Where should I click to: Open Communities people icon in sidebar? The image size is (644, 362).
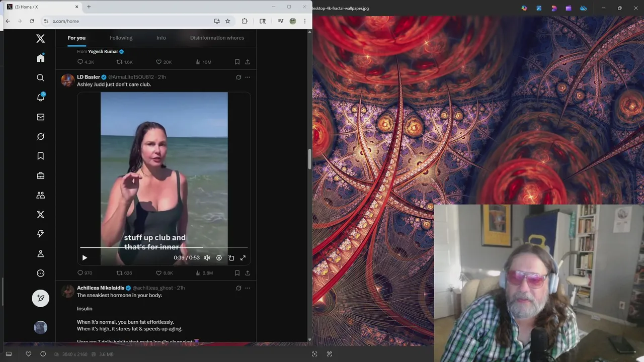41,195
